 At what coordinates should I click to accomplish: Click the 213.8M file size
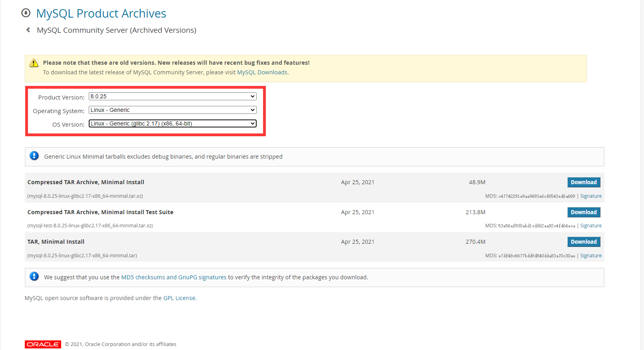(x=475, y=212)
